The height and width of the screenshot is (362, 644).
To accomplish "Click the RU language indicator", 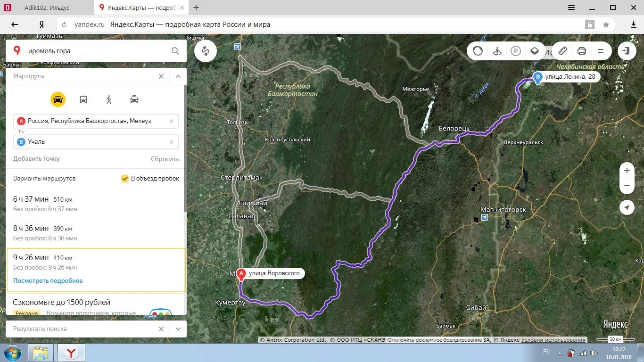I will pyautogui.click(x=547, y=352).
